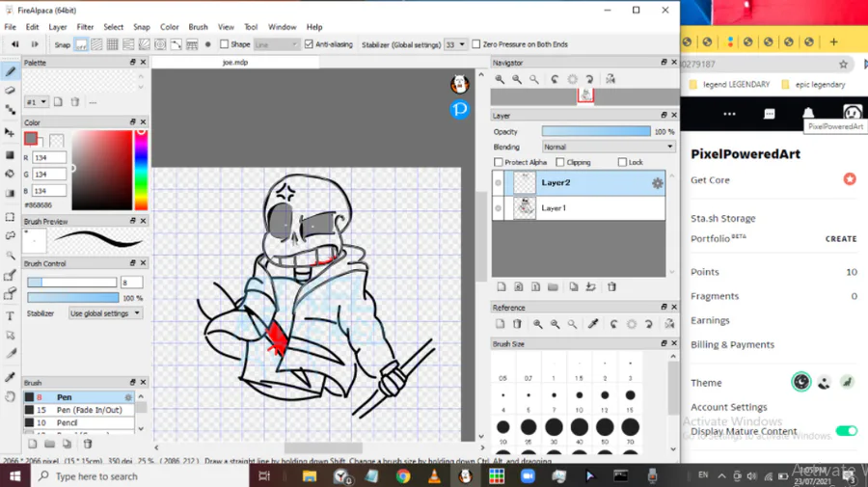
Task: Click the brush size value field
Action: (131, 283)
